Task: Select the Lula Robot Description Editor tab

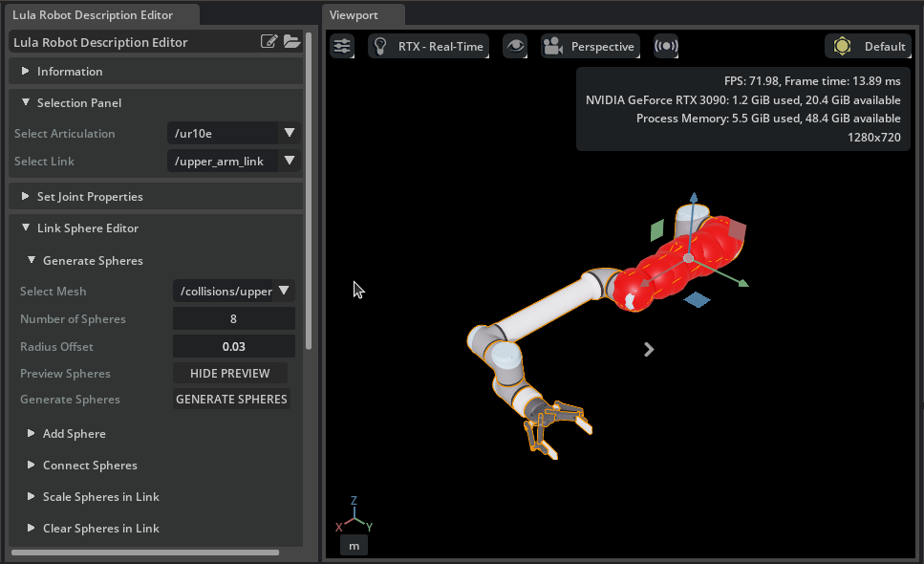Action: (x=100, y=14)
